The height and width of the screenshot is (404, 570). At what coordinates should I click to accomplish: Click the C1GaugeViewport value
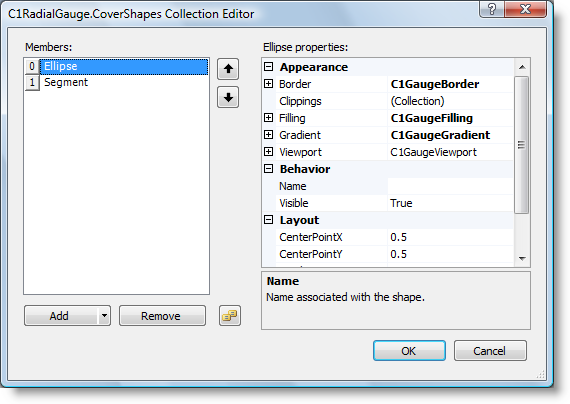pos(433,152)
